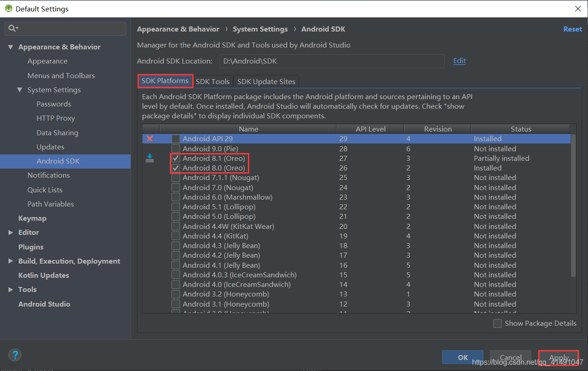Open Quick Lists settings
The image size is (588, 371).
[45, 190]
